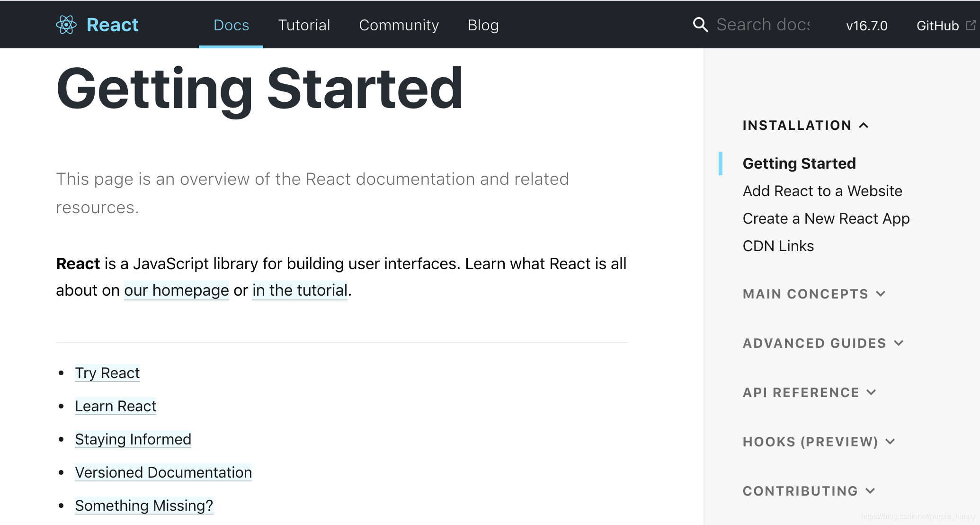Image resolution: width=980 pixels, height=525 pixels.
Task: Open the Blog tab
Action: (483, 25)
